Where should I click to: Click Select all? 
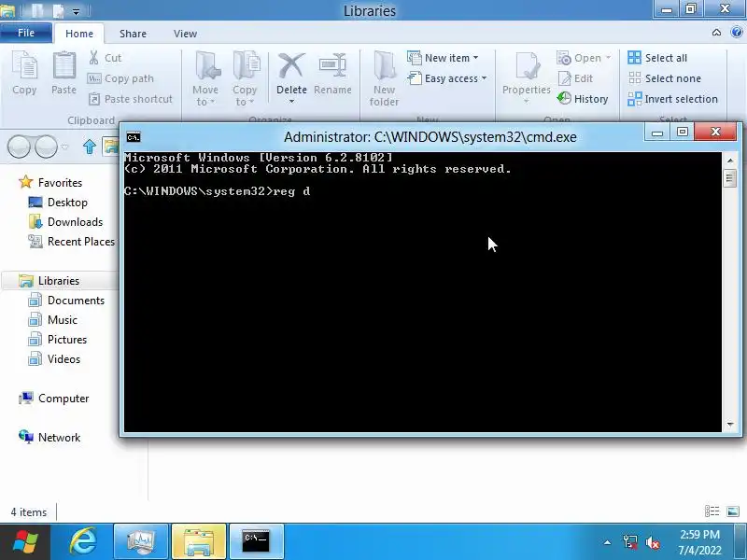coord(657,58)
